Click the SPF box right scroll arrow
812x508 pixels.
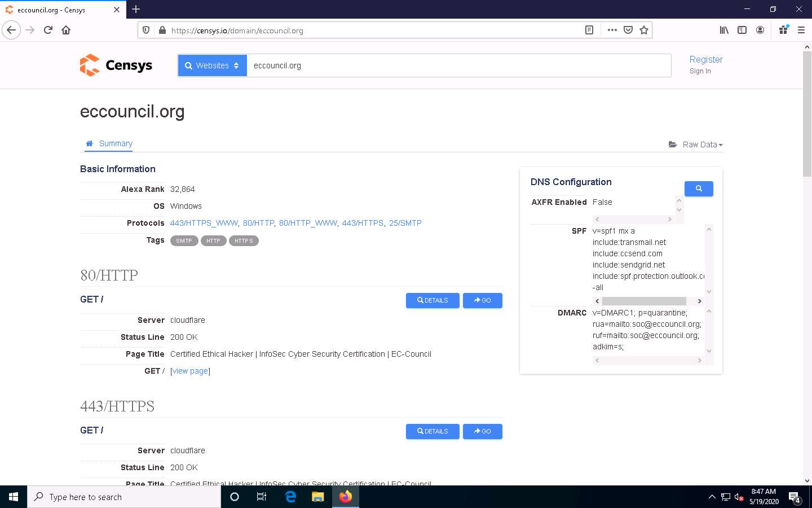(x=700, y=301)
